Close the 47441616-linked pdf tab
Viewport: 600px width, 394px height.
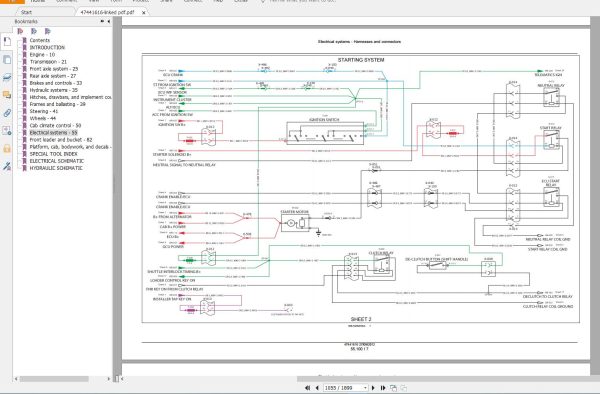143,12
